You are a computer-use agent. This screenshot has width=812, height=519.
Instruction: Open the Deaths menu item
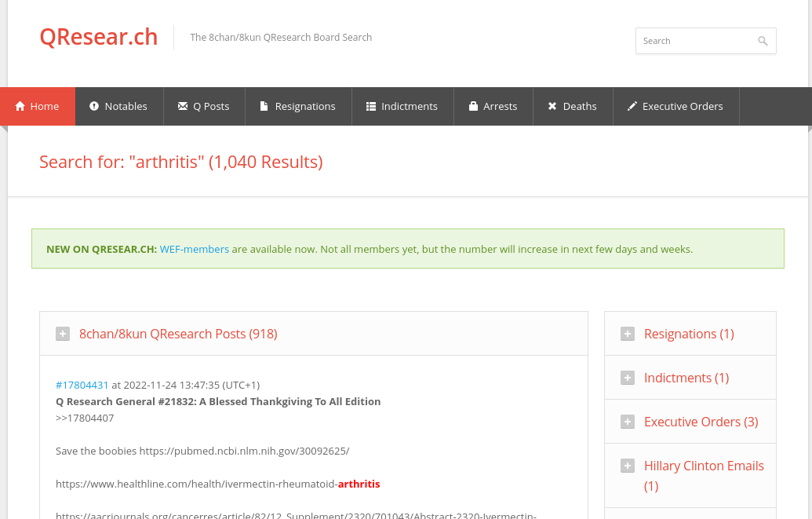(x=573, y=106)
